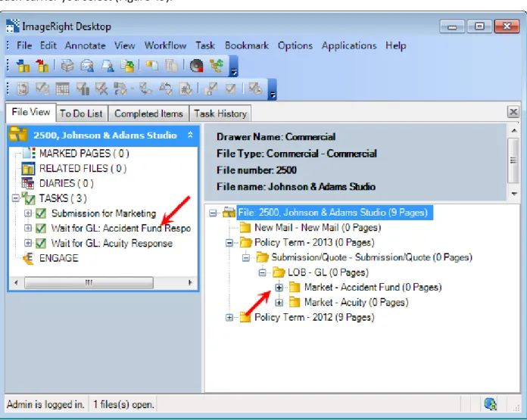
Task: Expand the Wait for GL: Accident Fund task
Action: click(x=28, y=228)
